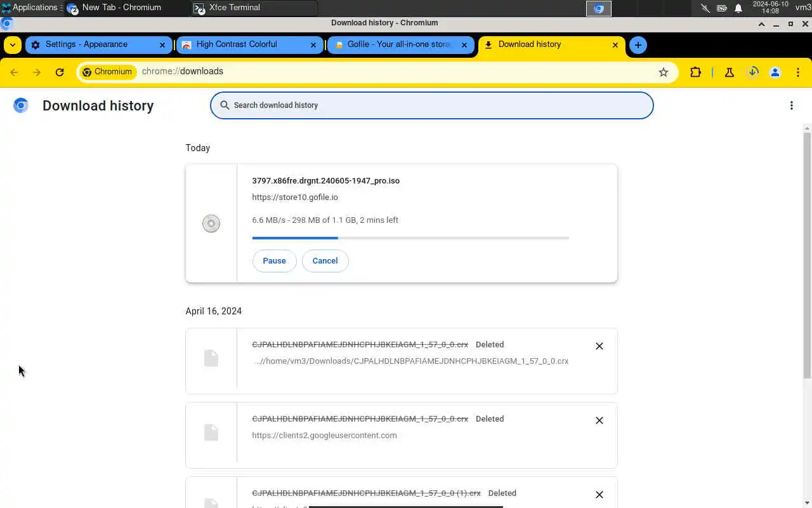The width and height of the screenshot is (812, 508).
Task: Click the download progress bar
Action: point(410,238)
